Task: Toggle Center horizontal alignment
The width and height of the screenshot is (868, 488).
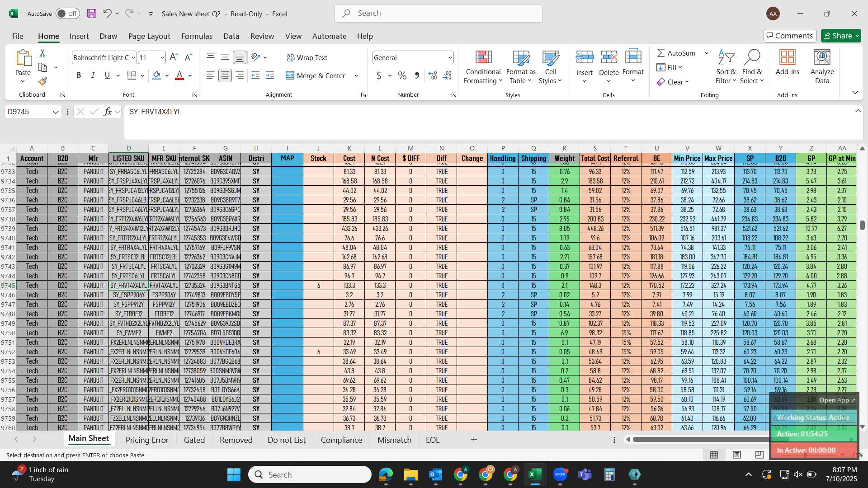Action: pyautogui.click(x=225, y=75)
